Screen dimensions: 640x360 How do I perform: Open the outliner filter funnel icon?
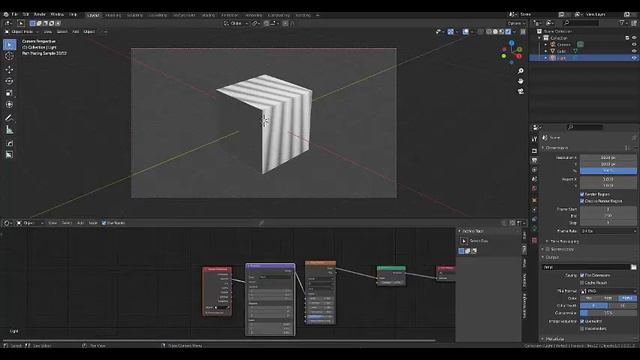[x=622, y=23]
